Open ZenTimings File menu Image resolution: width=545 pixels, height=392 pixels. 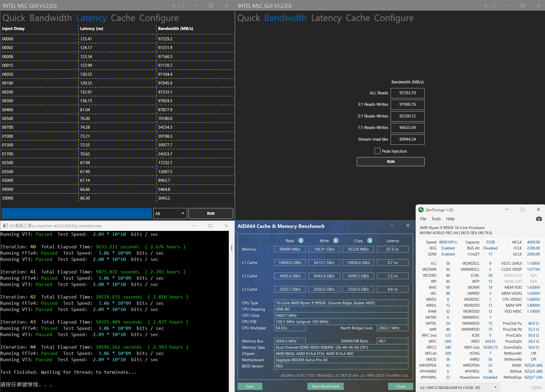tap(423, 219)
